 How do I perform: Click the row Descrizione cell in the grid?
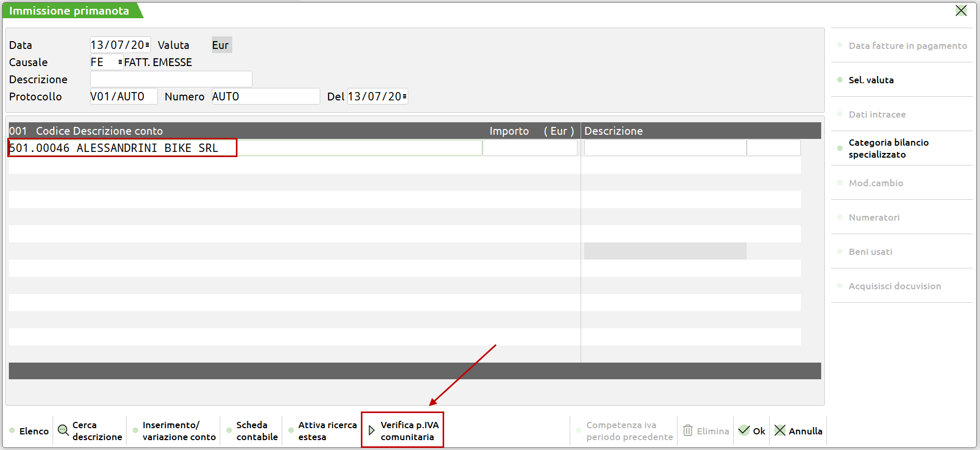664,148
